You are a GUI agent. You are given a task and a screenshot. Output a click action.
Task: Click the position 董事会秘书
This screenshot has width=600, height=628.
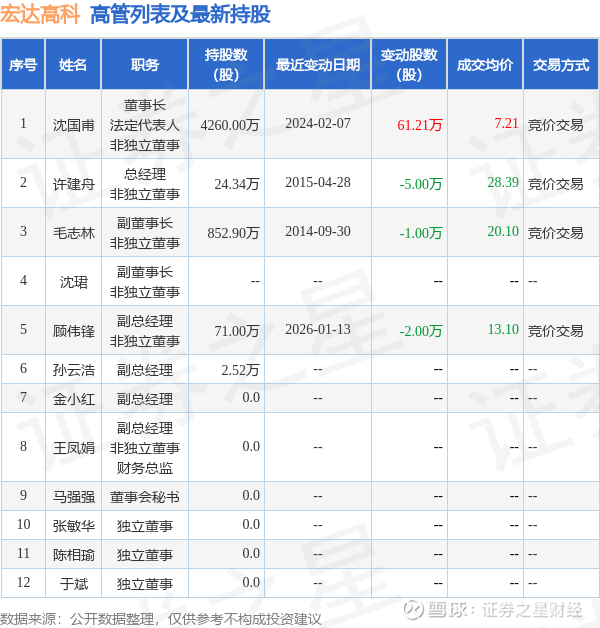[145, 497]
